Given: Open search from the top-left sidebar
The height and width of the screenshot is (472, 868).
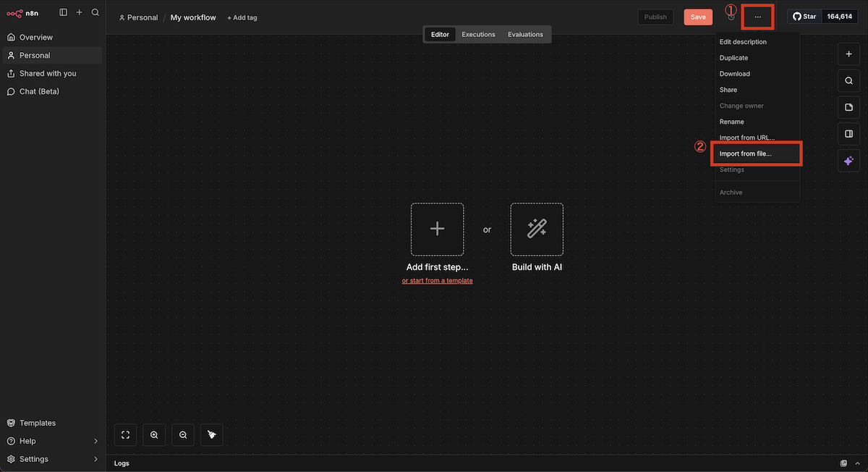Looking at the screenshot, I should [x=95, y=12].
